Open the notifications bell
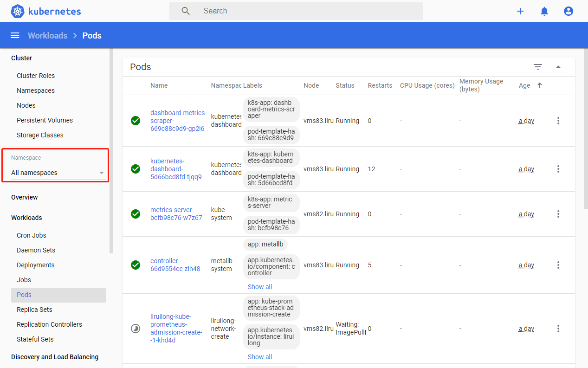Image resolution: width=588 pixels, height=368 pixels. [x=544, y=12]
